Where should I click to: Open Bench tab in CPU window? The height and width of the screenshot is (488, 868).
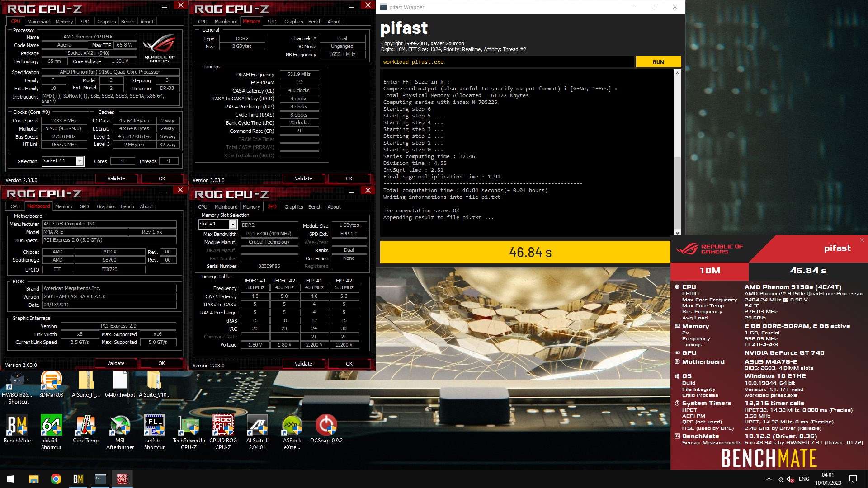127,22
